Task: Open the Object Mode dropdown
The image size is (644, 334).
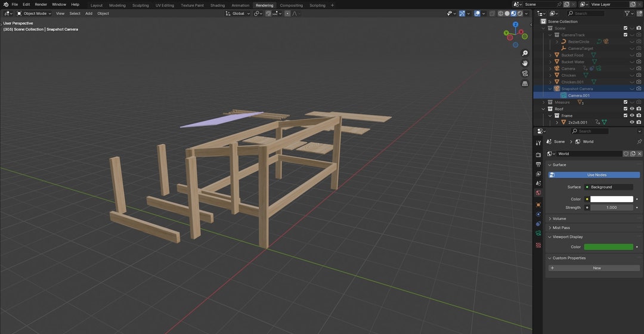Action: coord(34,14)
